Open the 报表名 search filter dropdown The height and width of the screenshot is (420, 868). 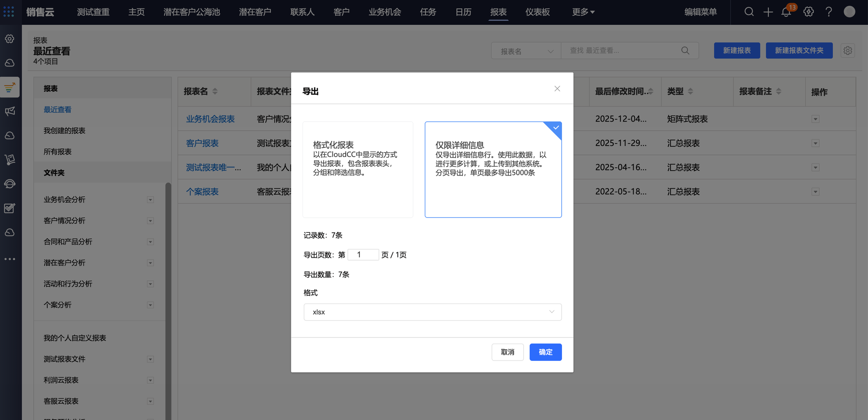pos(526,51)
